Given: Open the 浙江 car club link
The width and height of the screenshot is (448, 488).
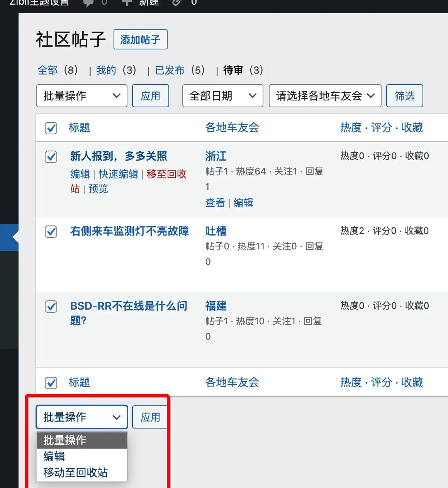Looking at the screenshot, I should coord(216,156).
